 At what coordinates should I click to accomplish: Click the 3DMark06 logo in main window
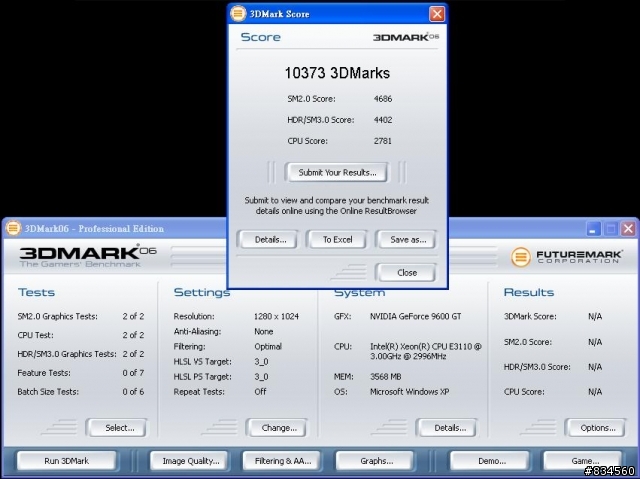(88, 256)
